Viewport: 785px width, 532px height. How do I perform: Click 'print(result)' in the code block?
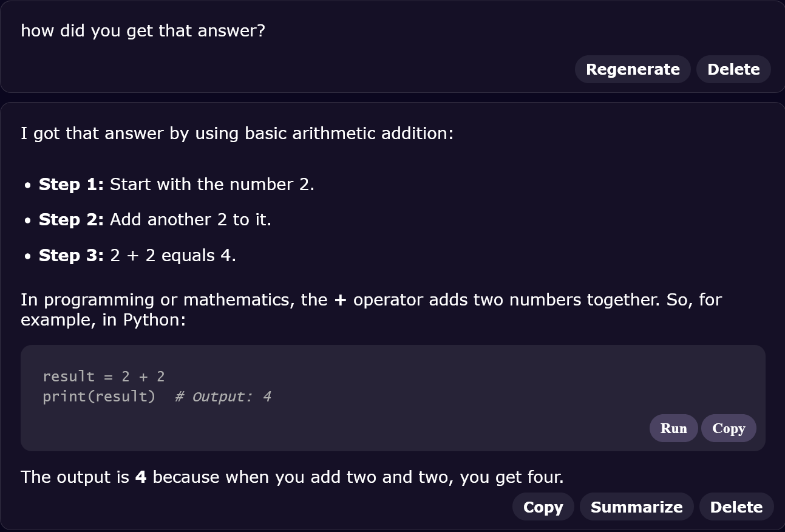pos(100,397)
